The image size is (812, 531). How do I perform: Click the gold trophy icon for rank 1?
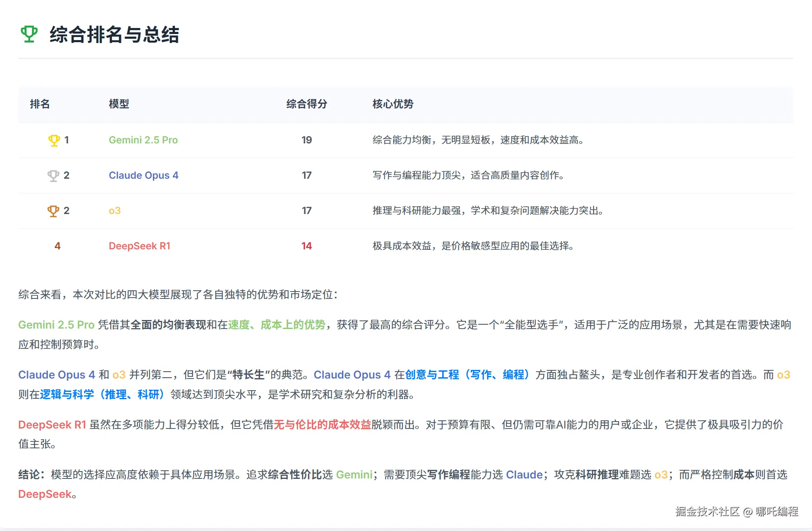(54, 140)
